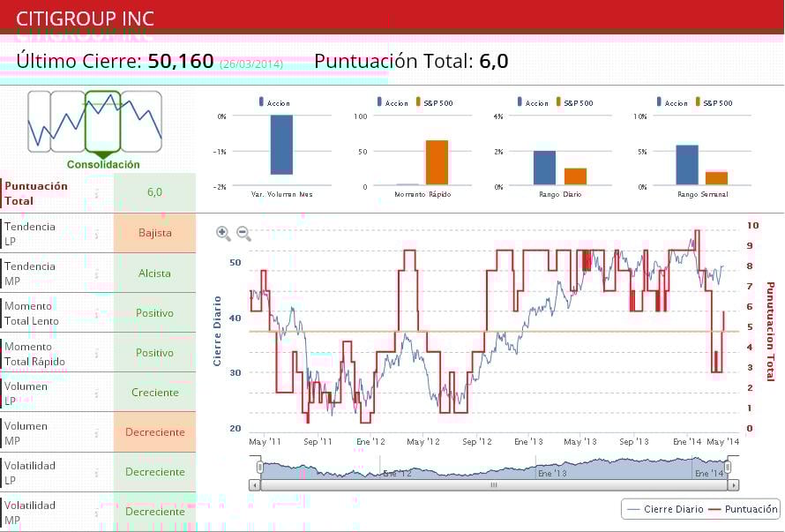Click the Consolidación phase label
The height and width of the screenshot is (532, 785).
[x=103, y=164]
